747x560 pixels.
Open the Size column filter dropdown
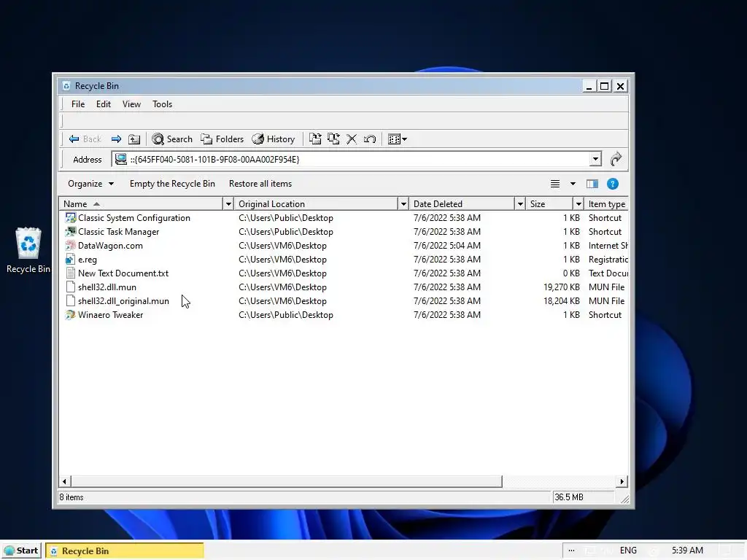pos(578,204)
